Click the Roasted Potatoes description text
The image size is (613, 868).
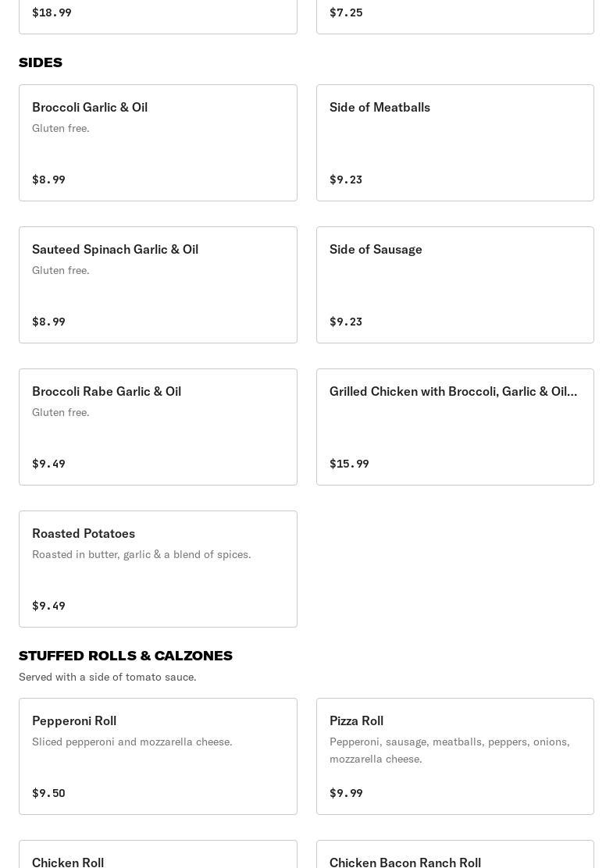coord(141,554)
